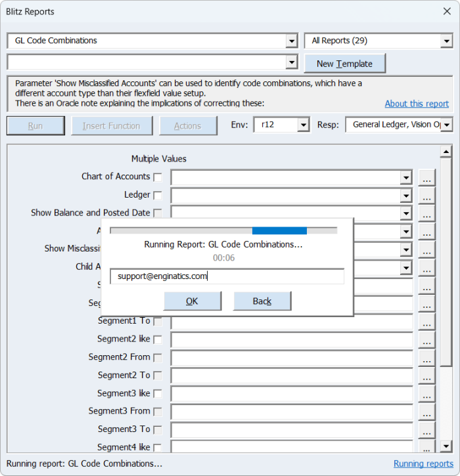Toggle Segment3 From multiple values checkbox
This screenshot has width=460, height=476.
click(x=158, y=412)
